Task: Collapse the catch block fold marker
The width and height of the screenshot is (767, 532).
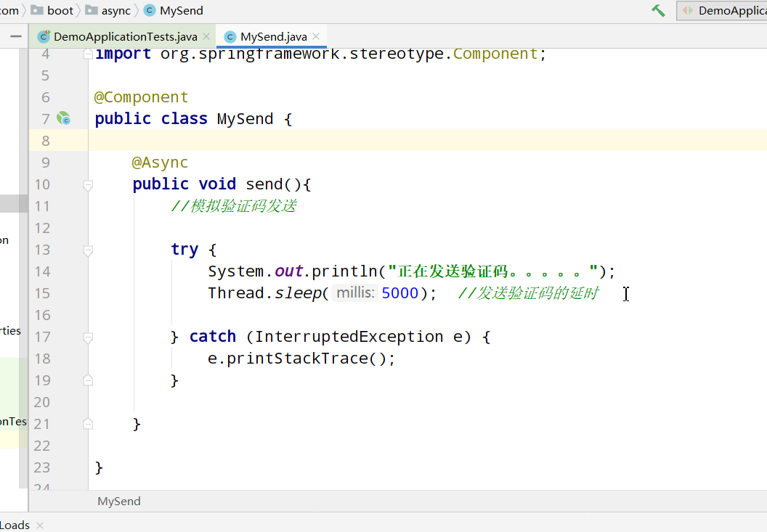Action: pos(88,338)
